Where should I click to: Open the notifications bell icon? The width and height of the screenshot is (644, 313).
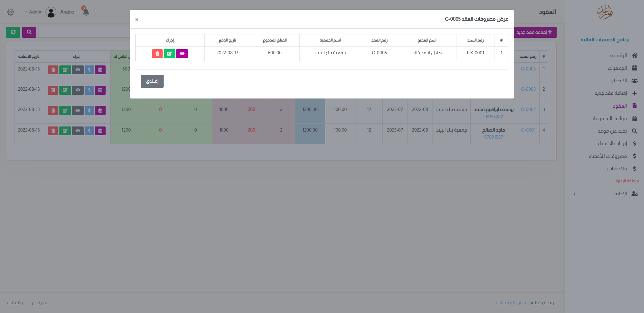pyautogui.click(x=86, y=12)
